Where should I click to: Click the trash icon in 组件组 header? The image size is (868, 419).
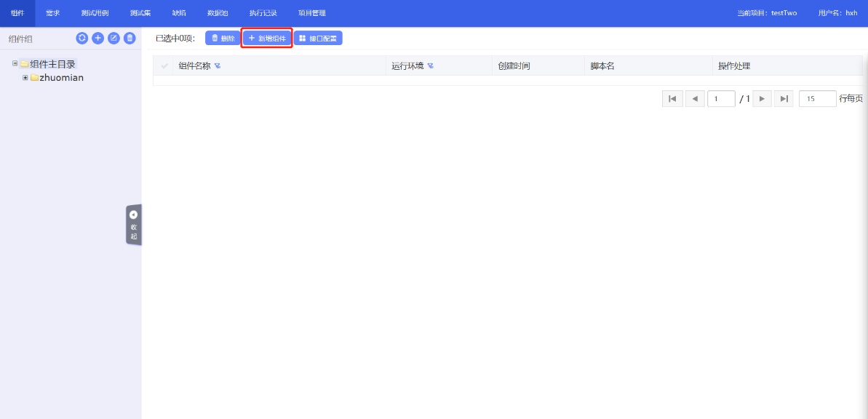point(130,39)
